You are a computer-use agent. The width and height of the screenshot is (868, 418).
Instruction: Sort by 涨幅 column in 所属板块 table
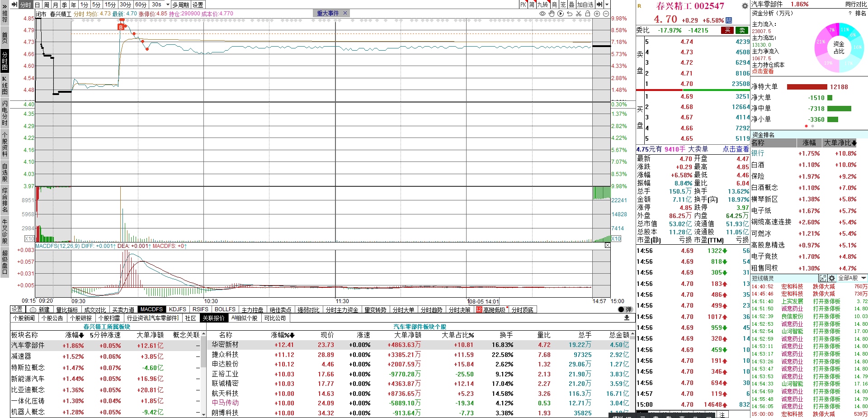(75, 335)
